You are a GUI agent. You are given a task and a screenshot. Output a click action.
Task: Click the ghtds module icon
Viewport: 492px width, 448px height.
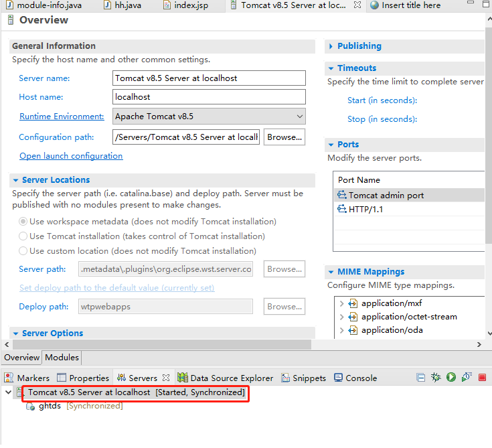point(30,406)
